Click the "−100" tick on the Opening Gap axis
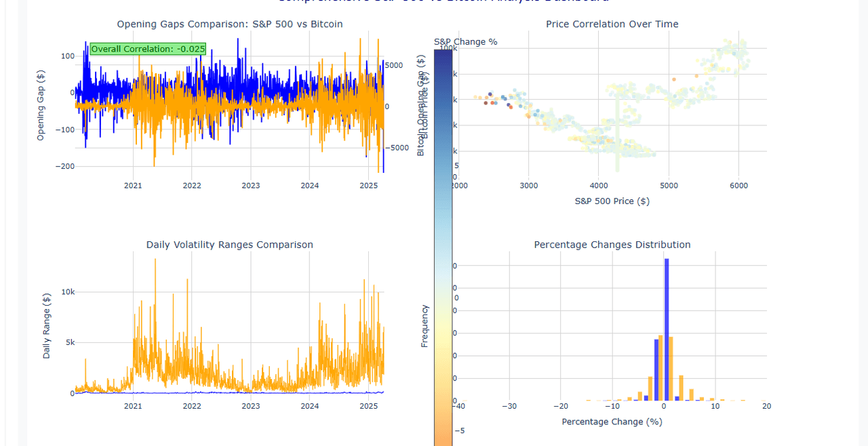The width and height of the screenshot is (868, 446). pyautogui.click(x=64, y=129)
